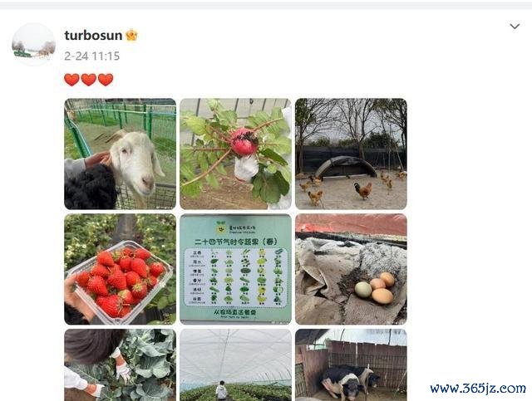Screen dimensions: 532x401
Task: Open the chickens in yard photo
Action: [351, 154]
